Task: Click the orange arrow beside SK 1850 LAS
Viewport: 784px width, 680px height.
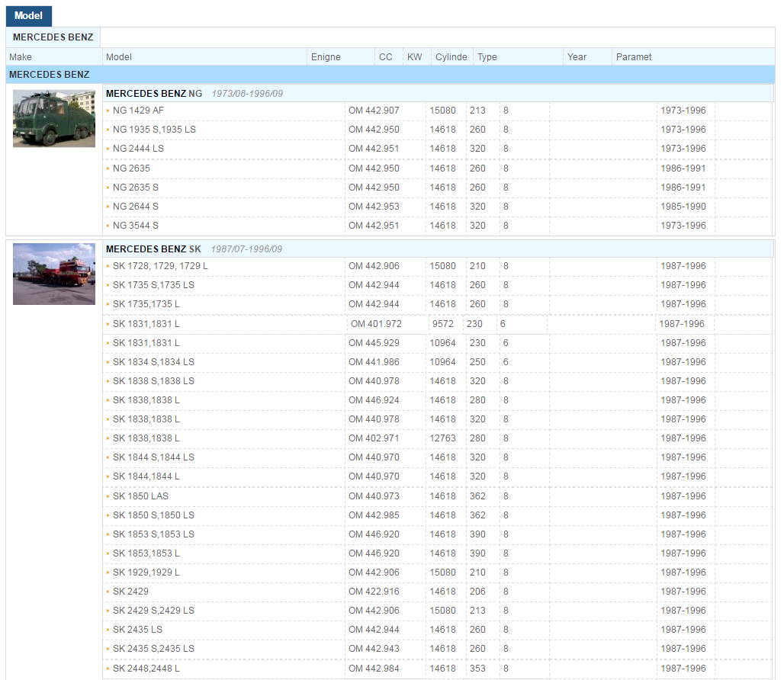Action: click(x=108, y=496)
